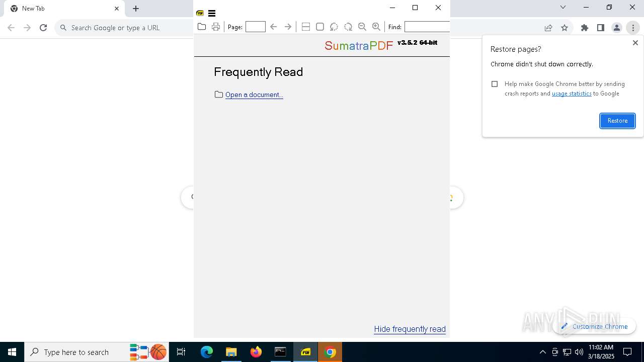Launch Microsoft Edge from taskbar
The height and width of the screenshot is (362, 644).
coord(207,352)
